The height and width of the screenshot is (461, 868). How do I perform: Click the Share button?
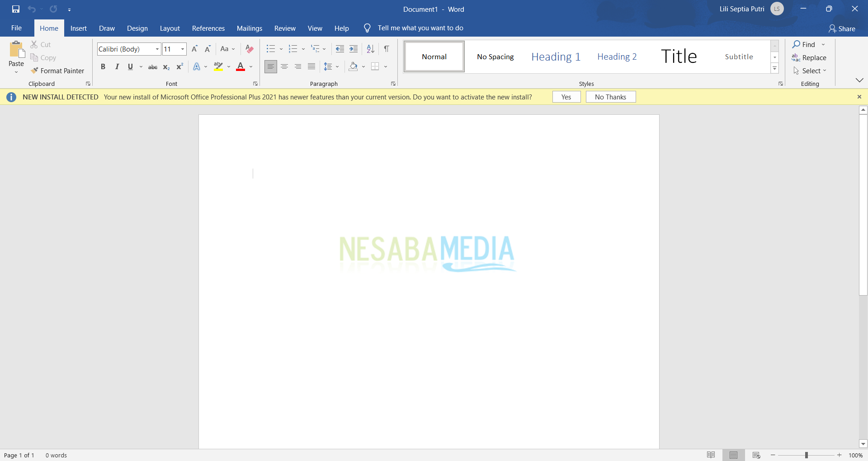coord(842,28)
